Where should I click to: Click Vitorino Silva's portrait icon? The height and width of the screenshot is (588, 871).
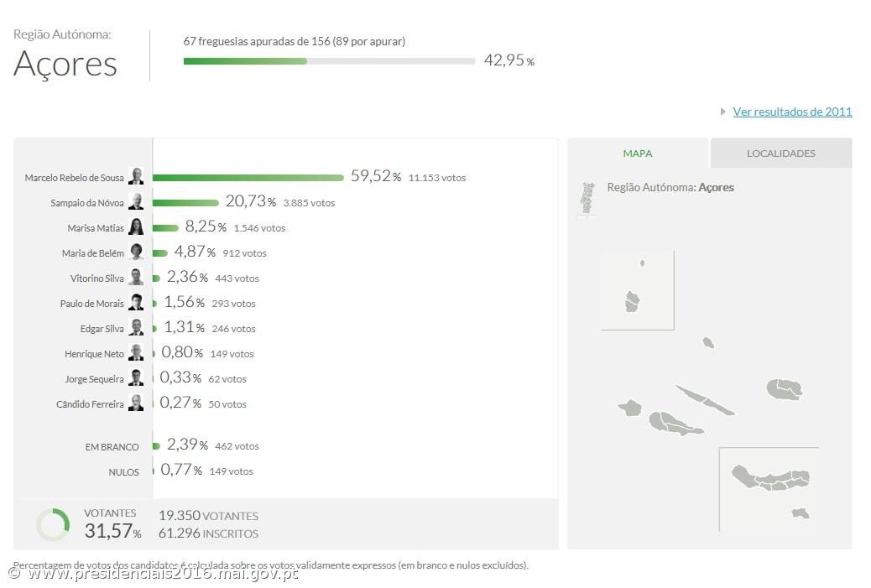point(136,278)
